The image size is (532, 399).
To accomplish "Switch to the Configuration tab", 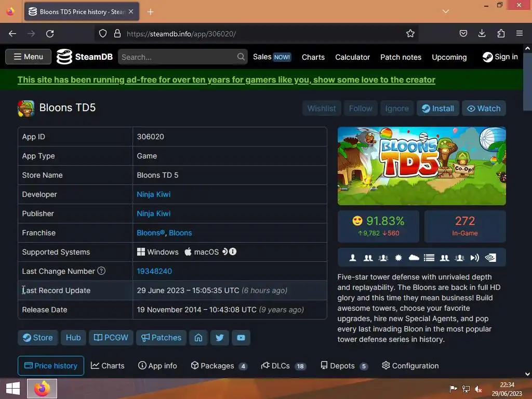I will 410,366.
